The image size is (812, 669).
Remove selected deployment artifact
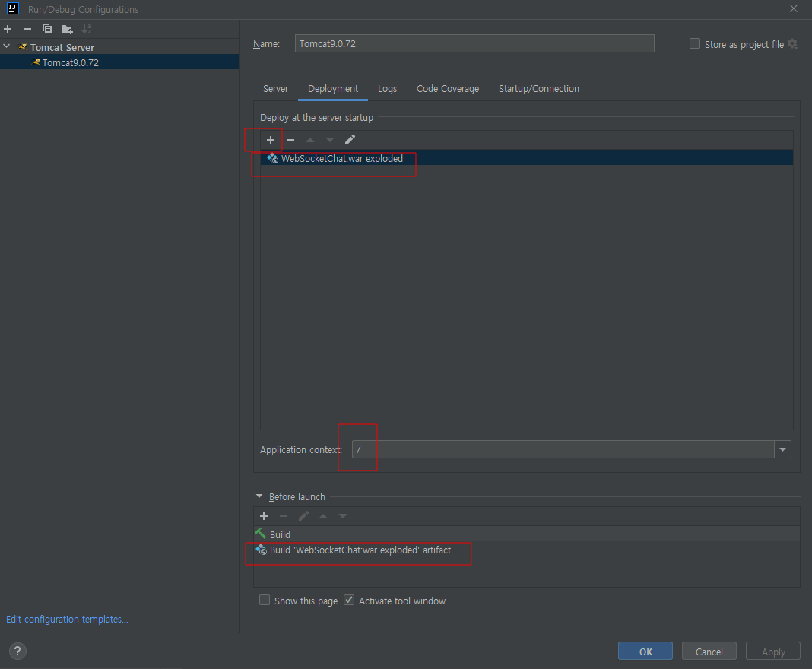coord(290,140)
